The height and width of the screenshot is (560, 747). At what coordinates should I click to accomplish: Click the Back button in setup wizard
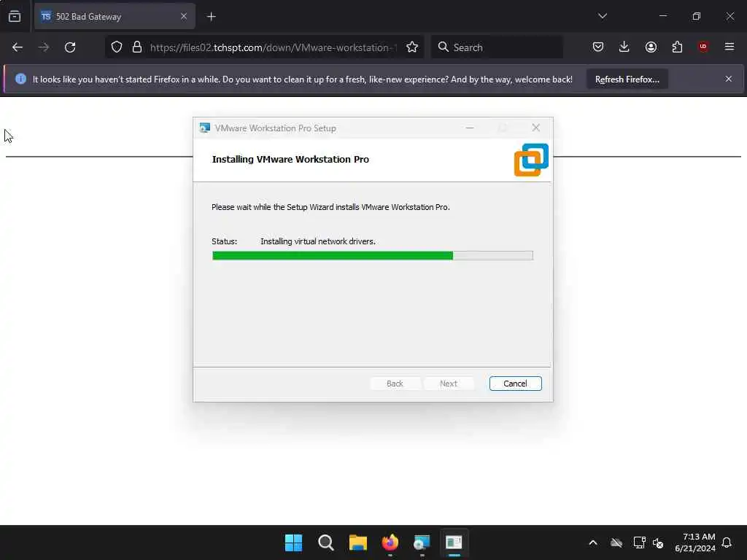[x=395, y=384]
